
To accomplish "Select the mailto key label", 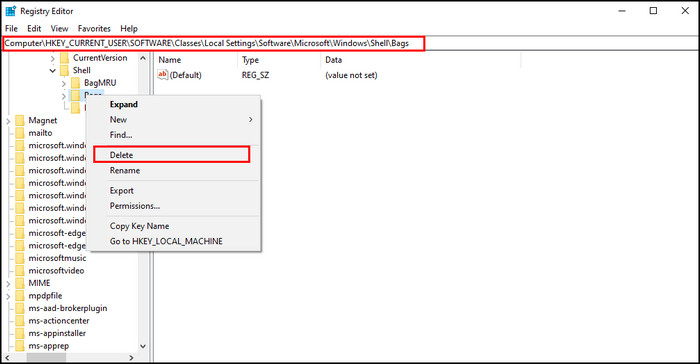I will pos(40,133).
